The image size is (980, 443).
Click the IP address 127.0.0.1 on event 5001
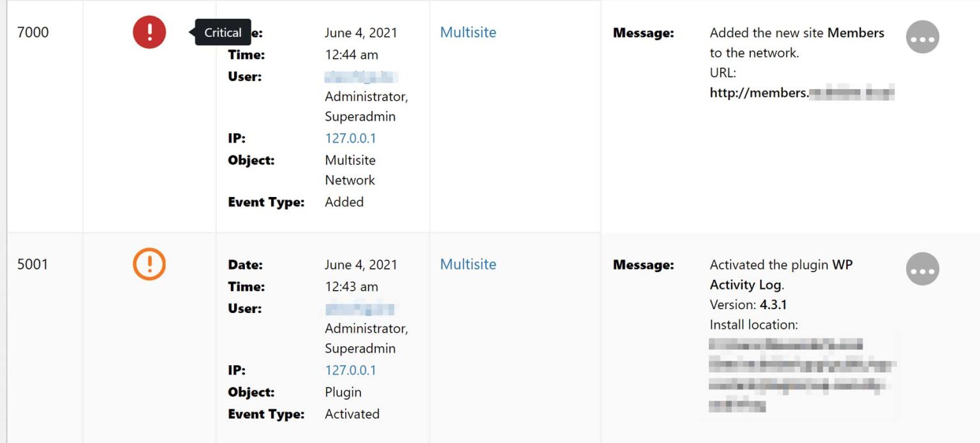(351, 370)
